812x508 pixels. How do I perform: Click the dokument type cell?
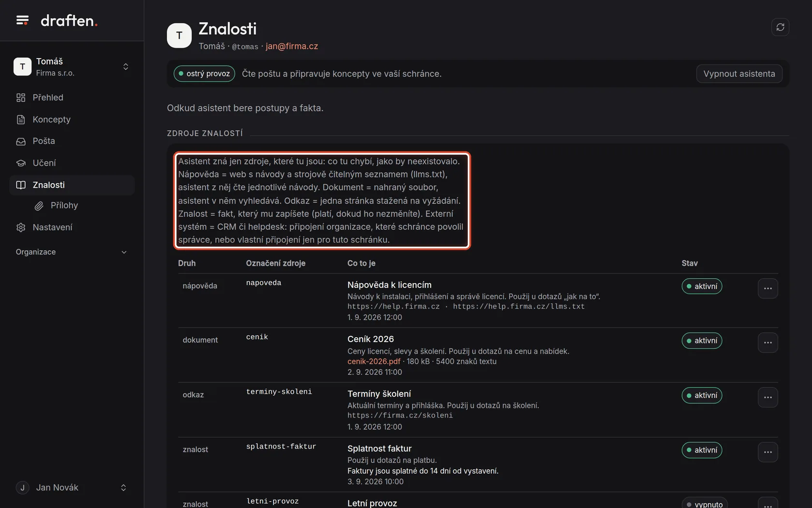(200, 340)
